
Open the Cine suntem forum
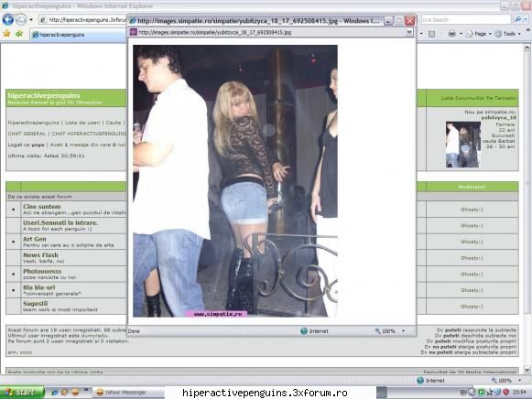pyautogui.click(x=41, y=207)
